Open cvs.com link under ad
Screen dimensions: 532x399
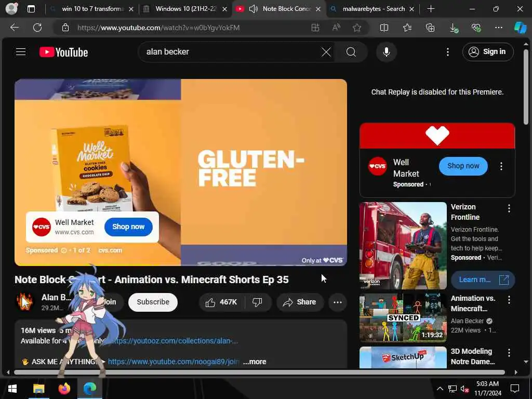pos(110,250)
